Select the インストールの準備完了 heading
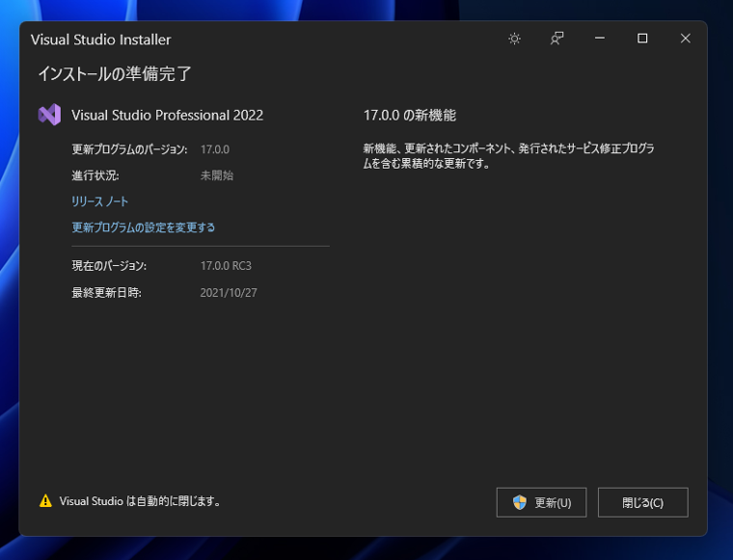733x560 pixels. click(x=115, y=74)
